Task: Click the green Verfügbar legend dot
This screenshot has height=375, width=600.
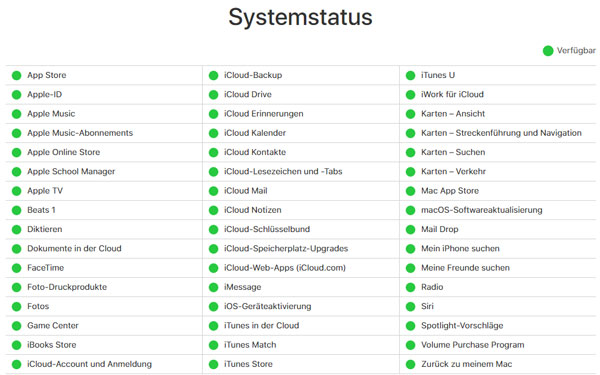Action: tap(548, 51)
